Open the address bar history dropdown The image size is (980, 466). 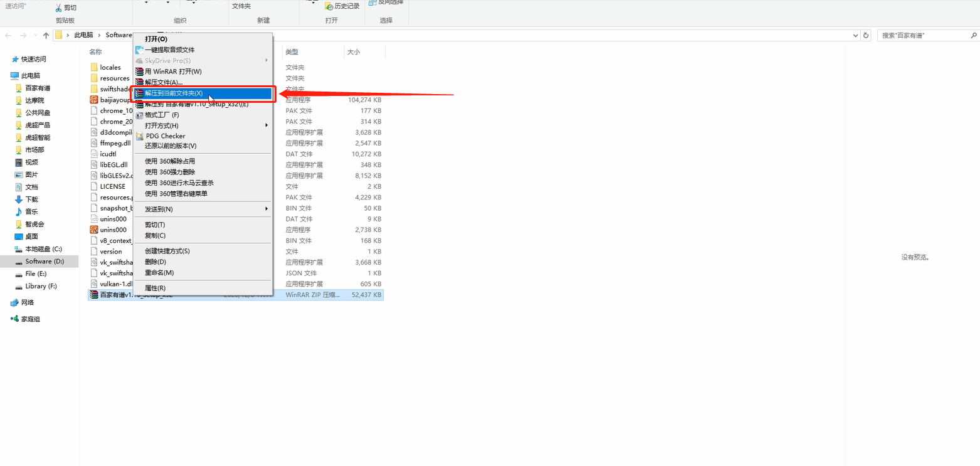click(856, 35)
